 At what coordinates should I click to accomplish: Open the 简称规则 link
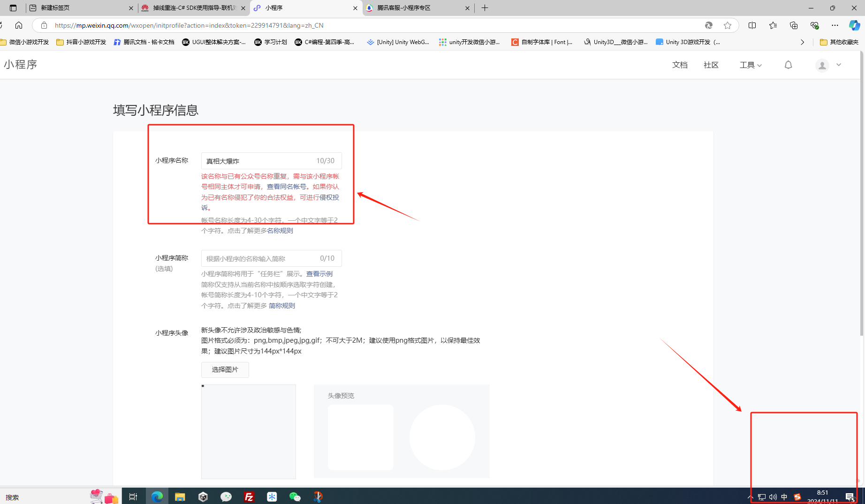[x=282, y=306]
